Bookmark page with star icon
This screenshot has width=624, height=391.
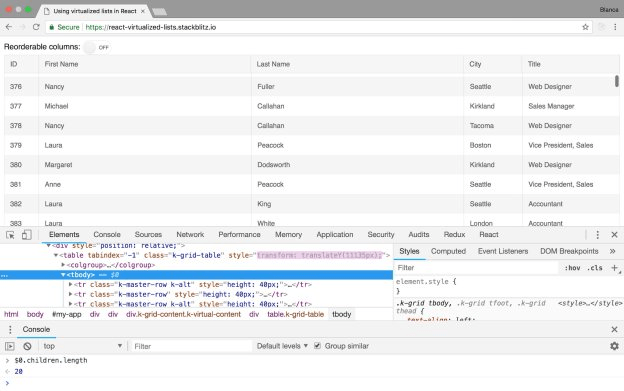[x=585, y=27]
